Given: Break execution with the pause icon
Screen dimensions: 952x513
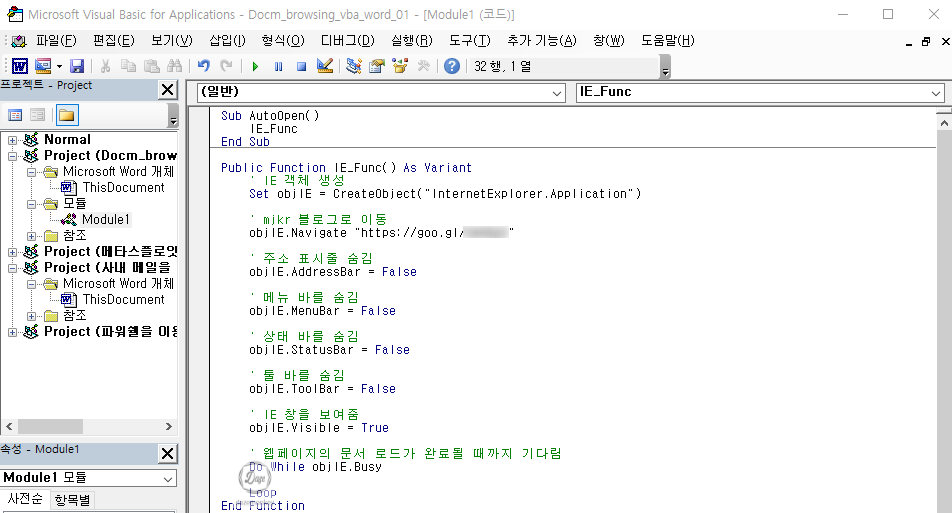Looking at the screenshot, I should [x=278, y=66].
